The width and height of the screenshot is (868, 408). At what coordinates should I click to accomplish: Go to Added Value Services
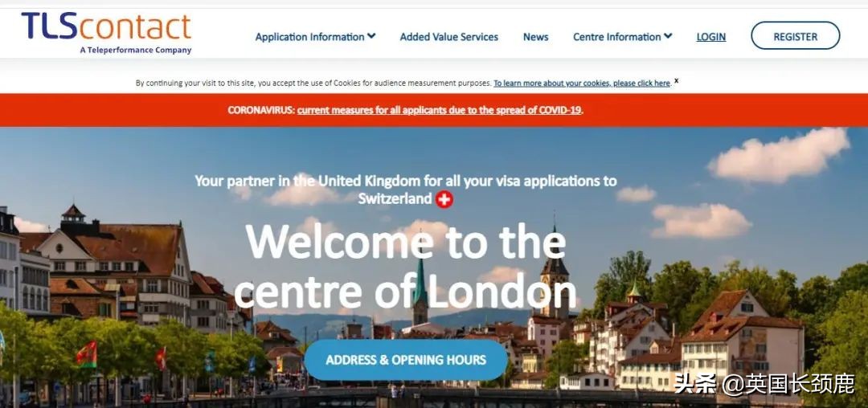449,37
